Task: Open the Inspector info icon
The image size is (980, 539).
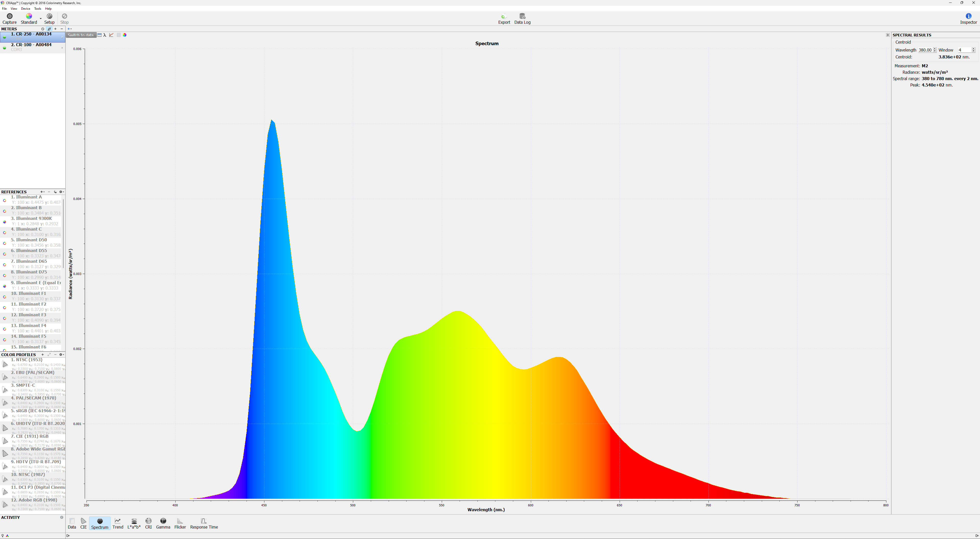Action: 968,16
